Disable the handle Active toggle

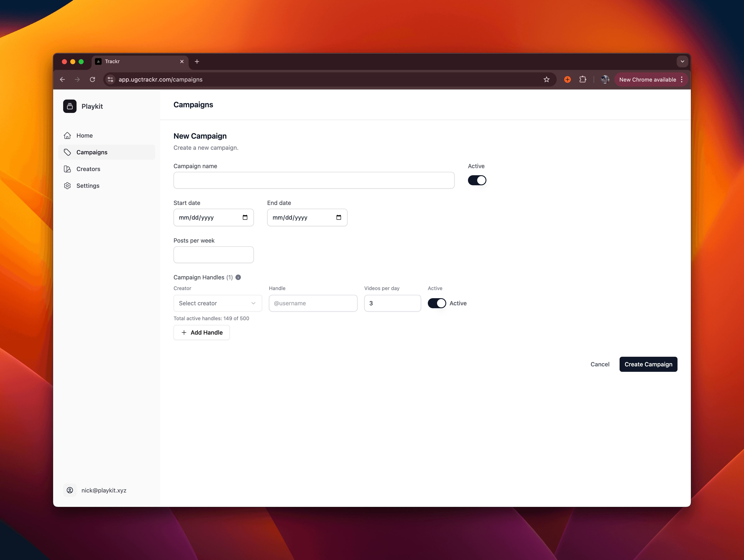click(437, 303)
